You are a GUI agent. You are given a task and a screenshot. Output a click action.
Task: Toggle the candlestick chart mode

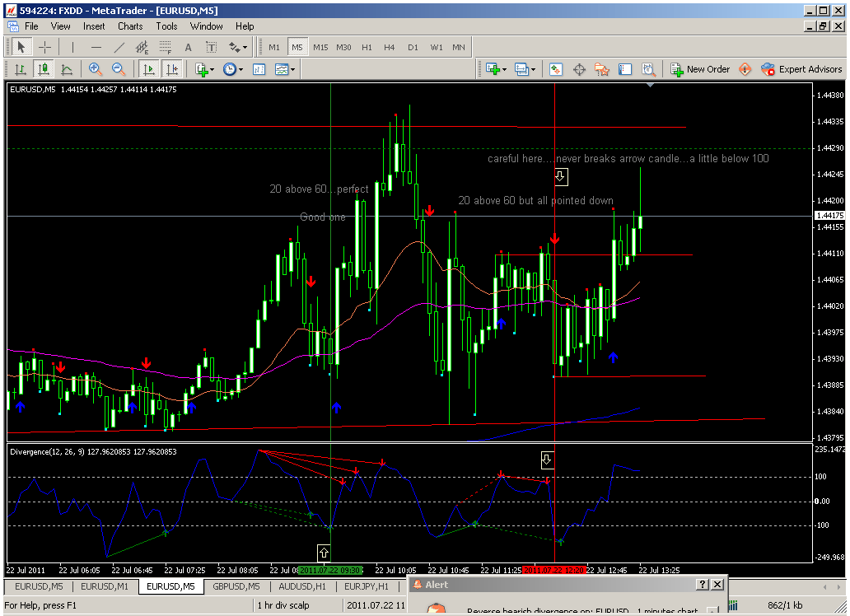[x=44, y=69]
